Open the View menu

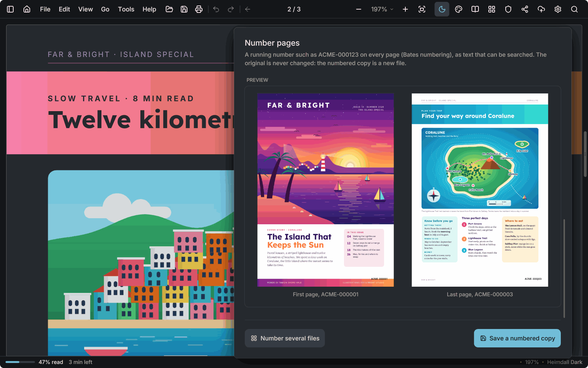[x=86, y=9]
